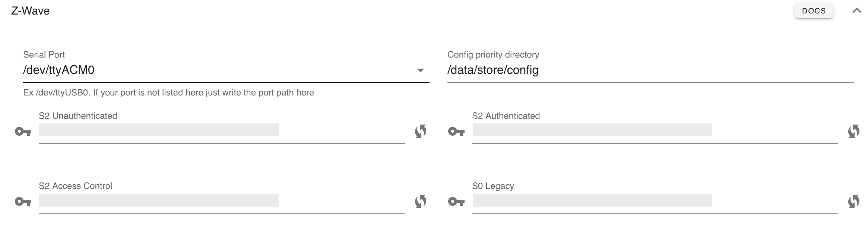Select the /dev/ttyACM0 serial port value
This screenshot has height=229, width=868.
coord(58,70)
